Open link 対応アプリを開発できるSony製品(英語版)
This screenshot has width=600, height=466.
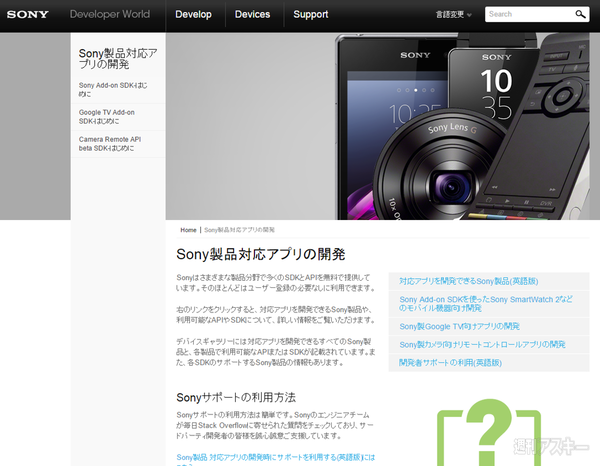click(x=469, y=281)
